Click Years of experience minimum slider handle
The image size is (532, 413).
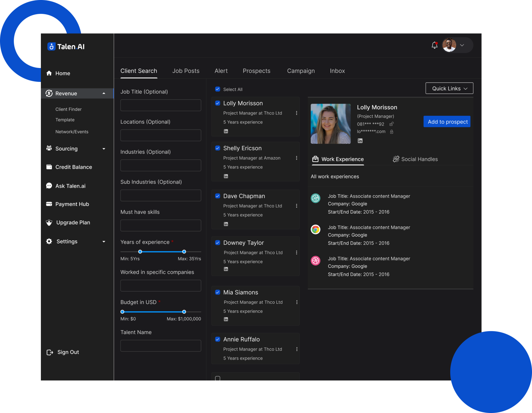click(x=140, y=252)
